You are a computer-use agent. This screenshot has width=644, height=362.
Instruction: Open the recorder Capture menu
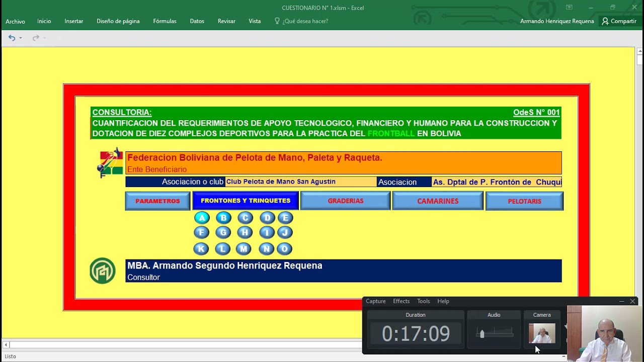[x=376, y=301]
